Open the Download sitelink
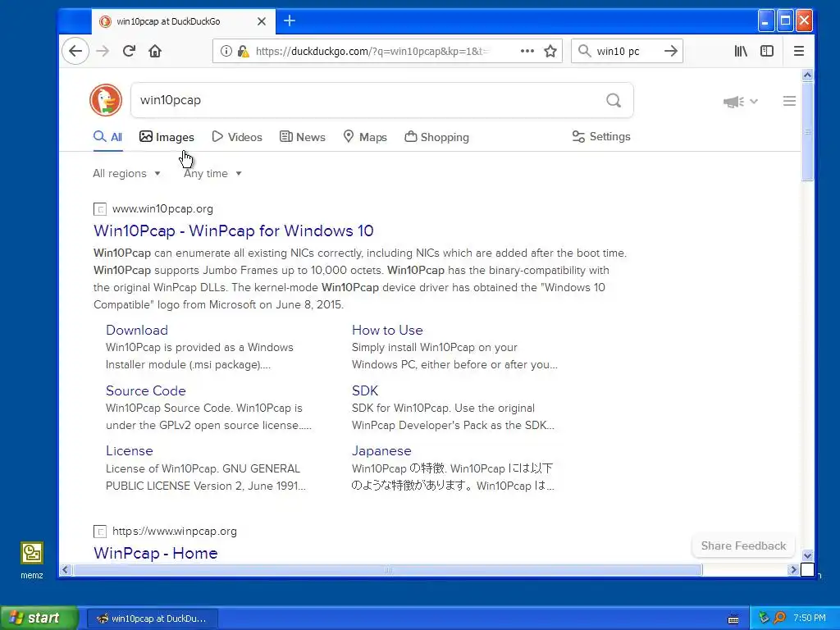This screenshot has width=840, height=630. pyautogui.click(x=137, y=330)
